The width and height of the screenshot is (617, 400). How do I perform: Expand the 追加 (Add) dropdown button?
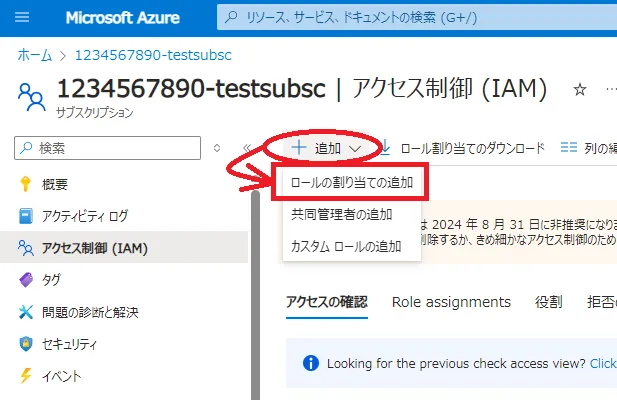point(326,148)
